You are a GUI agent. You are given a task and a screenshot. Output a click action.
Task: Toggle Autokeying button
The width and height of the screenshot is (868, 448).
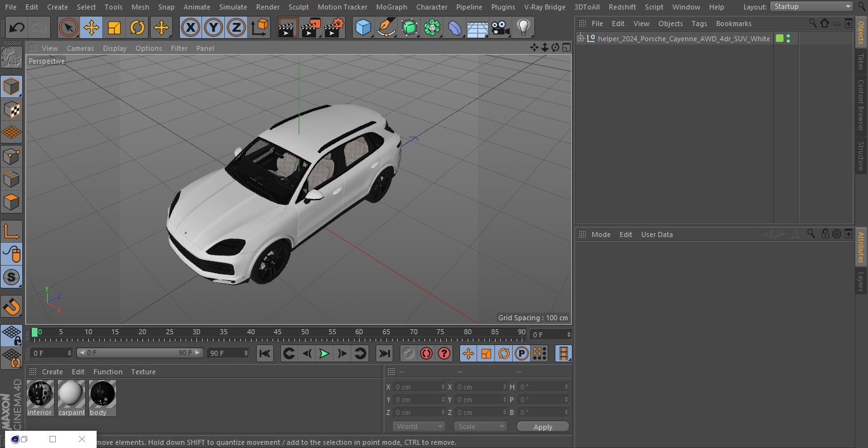point(426,353)
